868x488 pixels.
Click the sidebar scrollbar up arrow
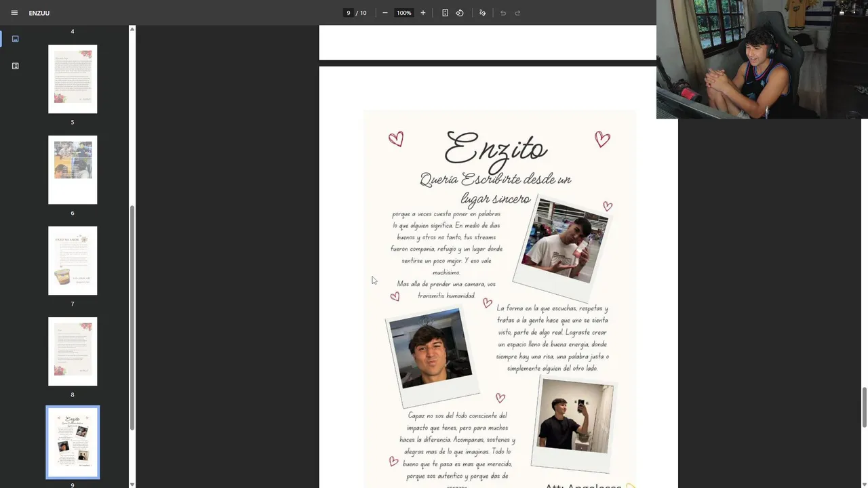click(132, 29)
